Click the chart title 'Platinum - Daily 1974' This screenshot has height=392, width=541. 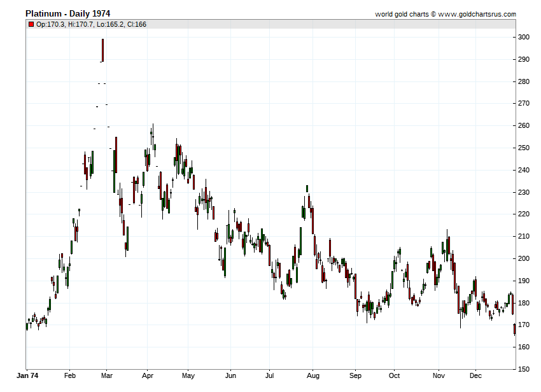(x=67, y=13)
